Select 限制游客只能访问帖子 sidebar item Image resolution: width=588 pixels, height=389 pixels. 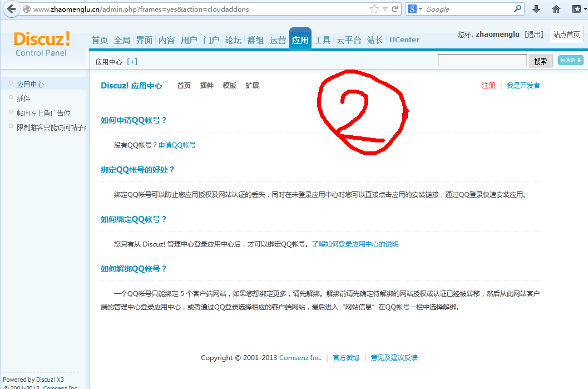tap(51, 127)
